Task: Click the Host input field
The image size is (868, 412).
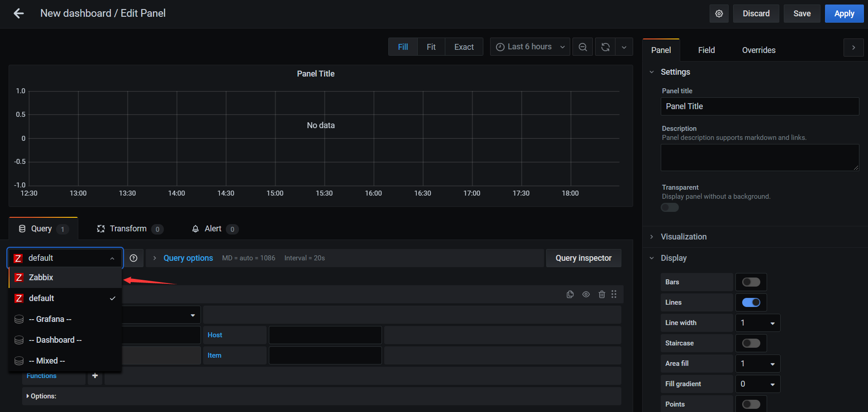Action: pyautogui.click(x=325, y=335)
